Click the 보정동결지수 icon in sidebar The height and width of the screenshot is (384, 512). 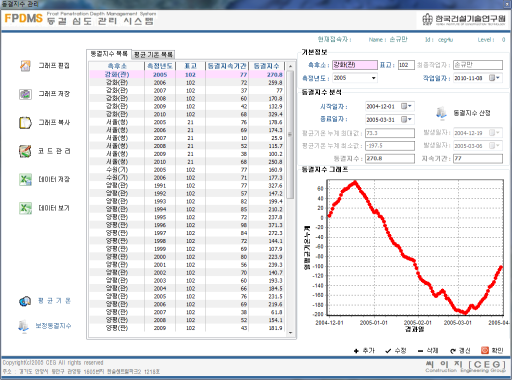[x=23, y=326]
